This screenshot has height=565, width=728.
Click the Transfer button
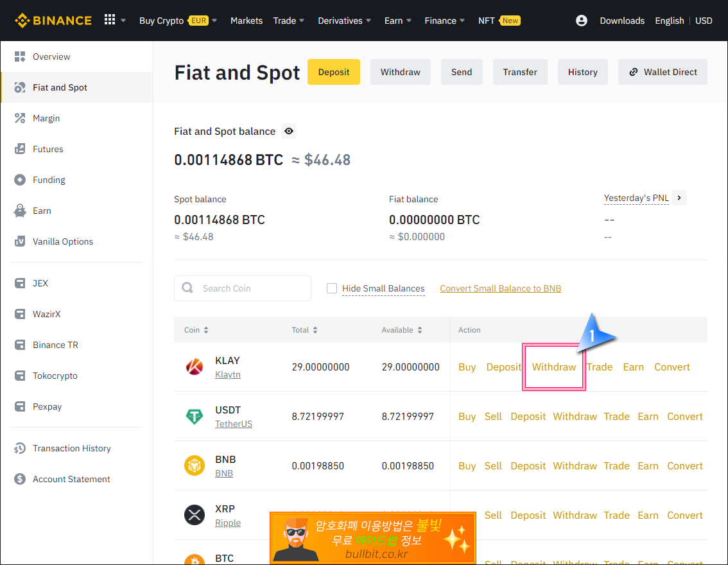tap(520, 72)
